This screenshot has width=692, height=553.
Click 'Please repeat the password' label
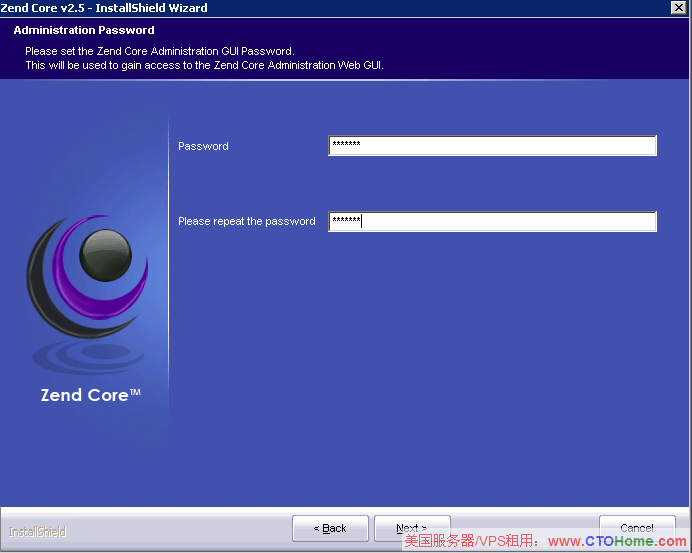coord(247,221)
